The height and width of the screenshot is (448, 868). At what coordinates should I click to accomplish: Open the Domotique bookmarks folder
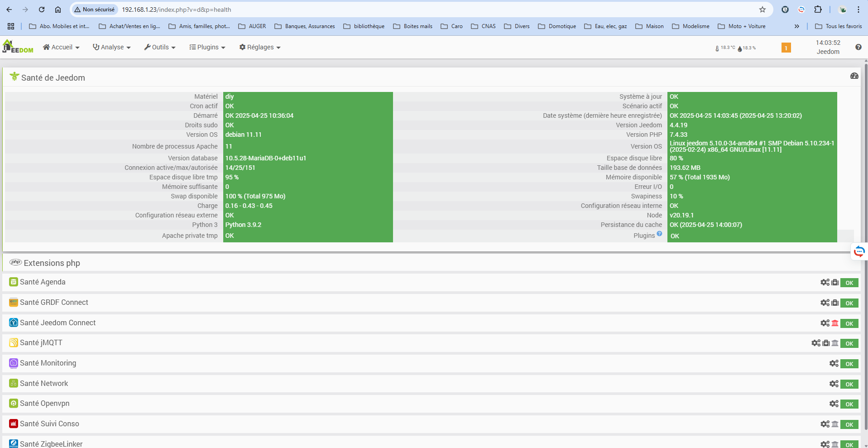click(557, 26)
